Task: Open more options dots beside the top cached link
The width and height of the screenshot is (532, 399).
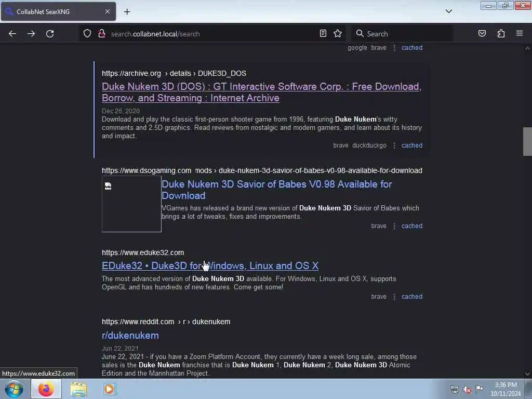Action: [394, 48]
